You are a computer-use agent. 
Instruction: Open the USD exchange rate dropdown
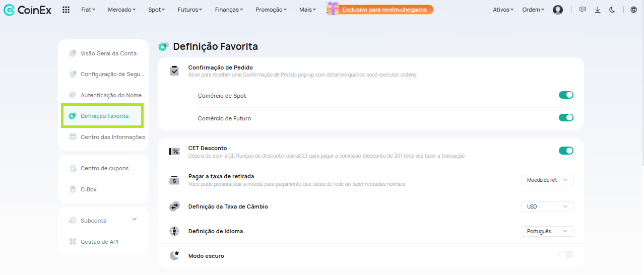[547, 207]
